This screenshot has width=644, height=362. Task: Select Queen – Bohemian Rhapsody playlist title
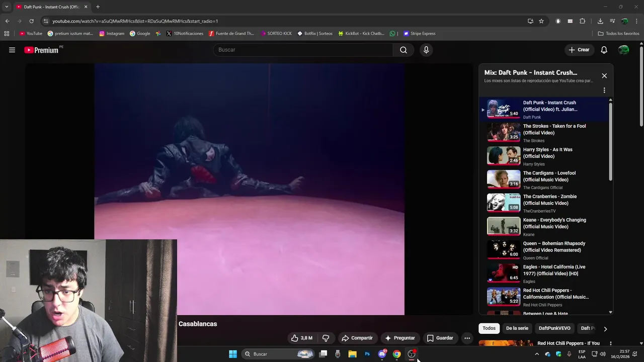click(x=554, y=247)
